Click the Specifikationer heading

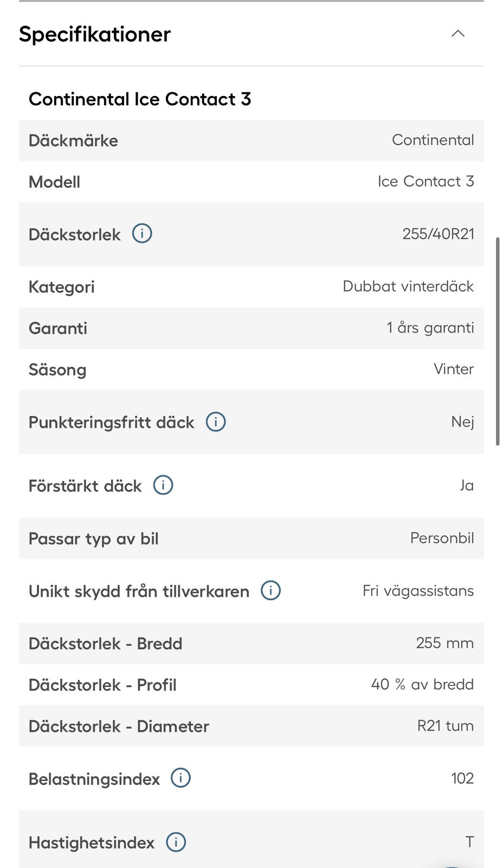point(95,34)
